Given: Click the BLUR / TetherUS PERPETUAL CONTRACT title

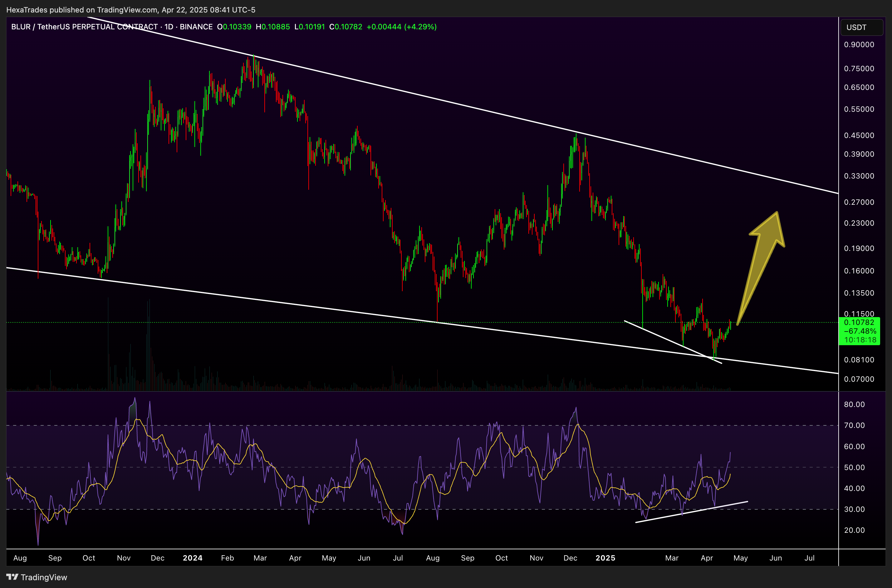Looking at the screenshot, I should [x=84, y=27].
